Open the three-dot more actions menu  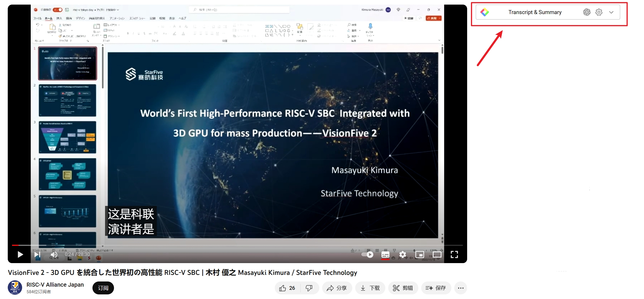tap(461, 288)
